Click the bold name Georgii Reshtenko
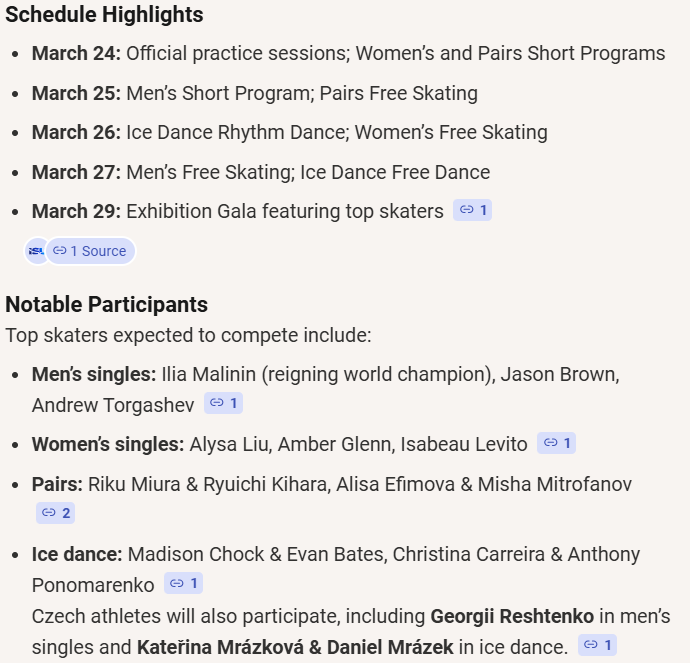Viewport: 690px width, 663px height. (x=512, y=616)
